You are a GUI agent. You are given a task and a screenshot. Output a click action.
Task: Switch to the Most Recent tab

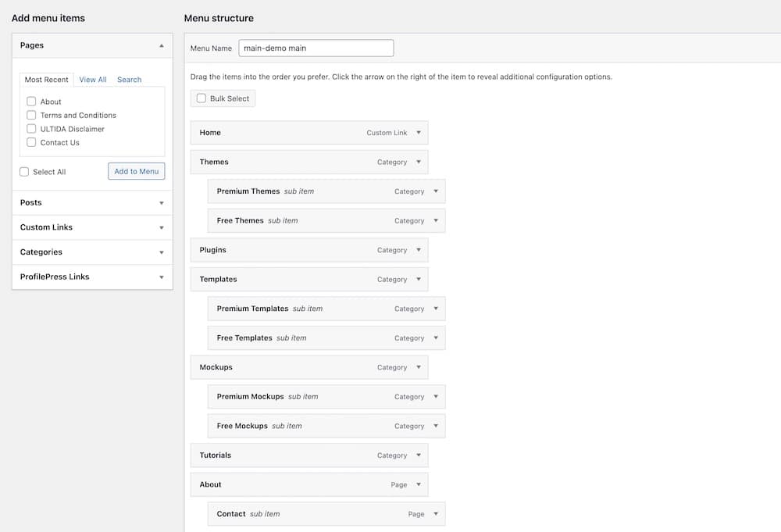tap(46, 80)
